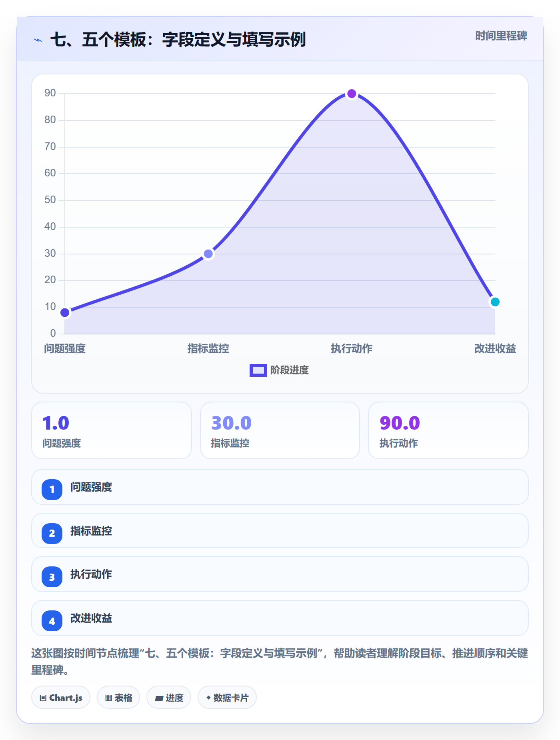Click the 改进收益 x-axis label
Viewport: 560px width, 740px height.
495,348
